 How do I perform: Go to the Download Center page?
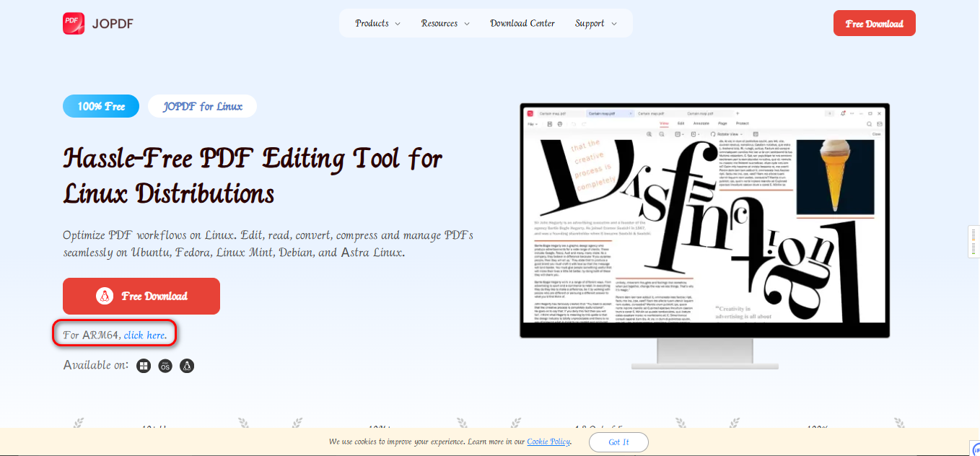coord(522,23)
